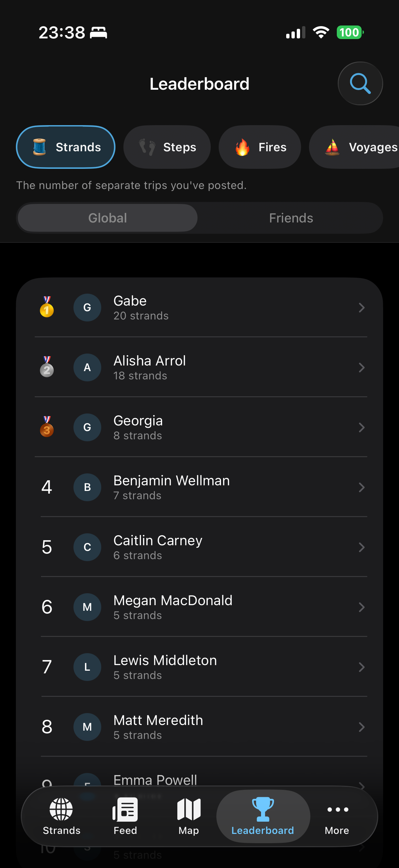Select the Fires category tab
This screenshot has height=868, width=399.
pyautogui.click(x=260, y=147)
